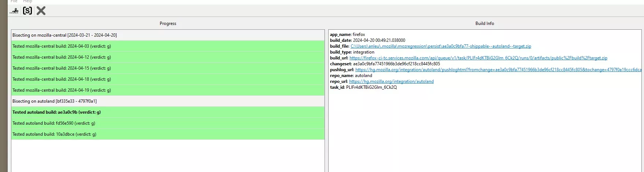Image resolution: width=644 pixels, height=172 pixels.
Task: Start a new bisection with the runner icon
Action: [x=14, y=11]
